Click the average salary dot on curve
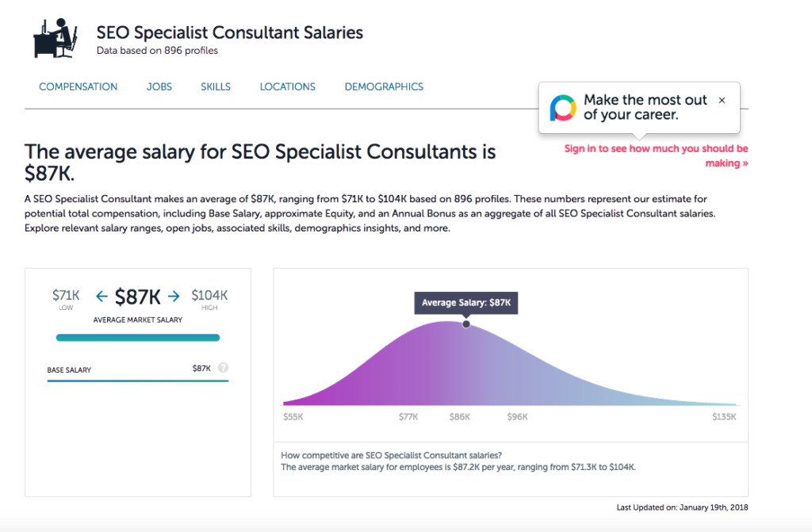 click(466, 323)
